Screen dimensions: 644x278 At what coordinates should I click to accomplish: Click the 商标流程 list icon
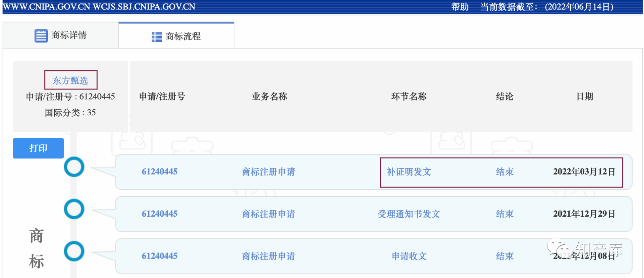[x=156, y=37]
